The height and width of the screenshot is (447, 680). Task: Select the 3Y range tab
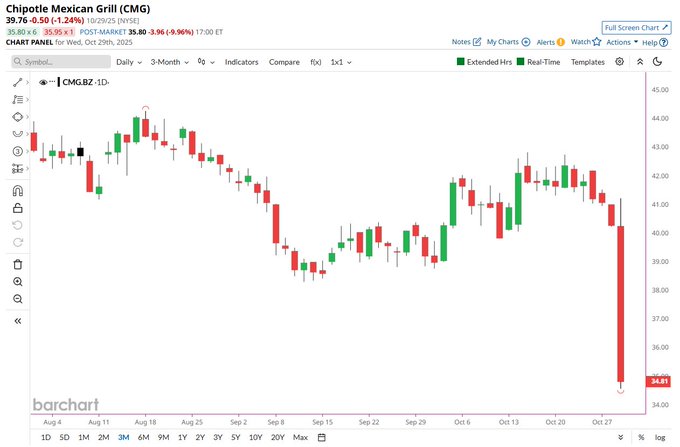[x=218, y=437]
